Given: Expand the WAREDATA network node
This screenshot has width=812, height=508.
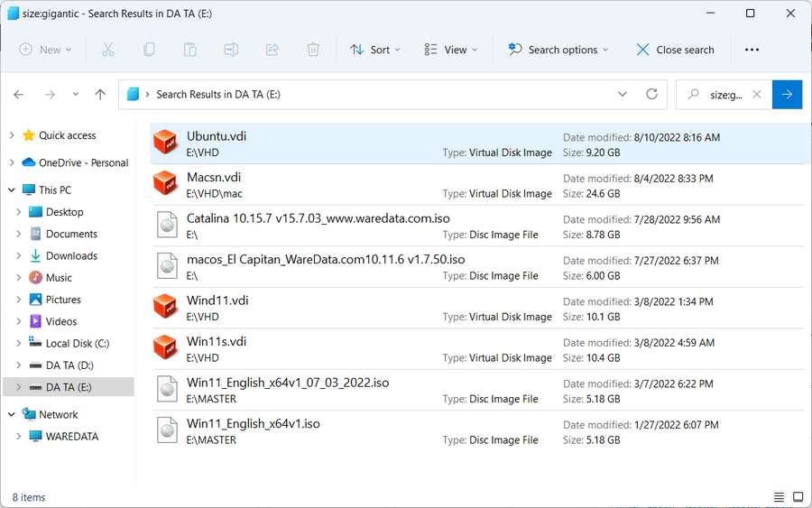Looking at the screenshot, I should pos(19,436).
